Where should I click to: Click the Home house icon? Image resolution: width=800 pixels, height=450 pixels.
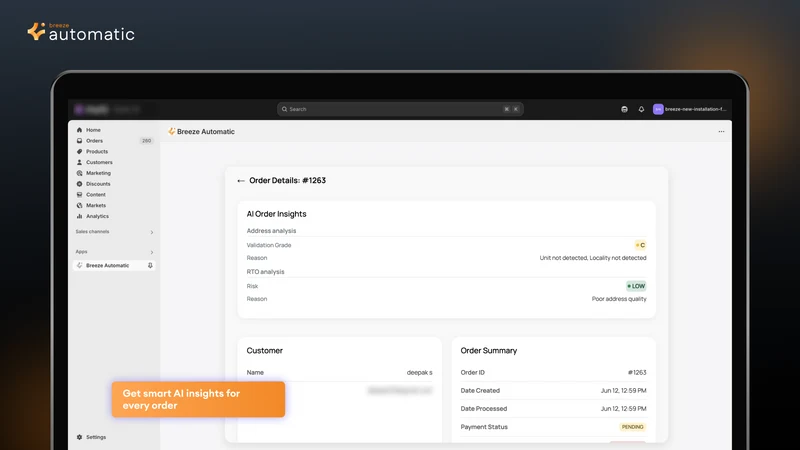tap(80, 130)
